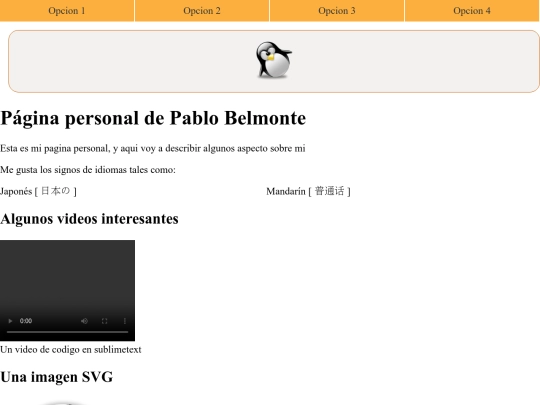Select Opcion 2 in the navigation bar
This screenshot has height=405, width=540.
pos(202,11)
